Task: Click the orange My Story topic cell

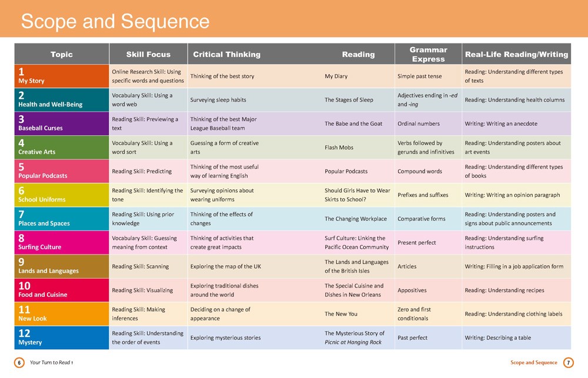Action: point(62,76)
